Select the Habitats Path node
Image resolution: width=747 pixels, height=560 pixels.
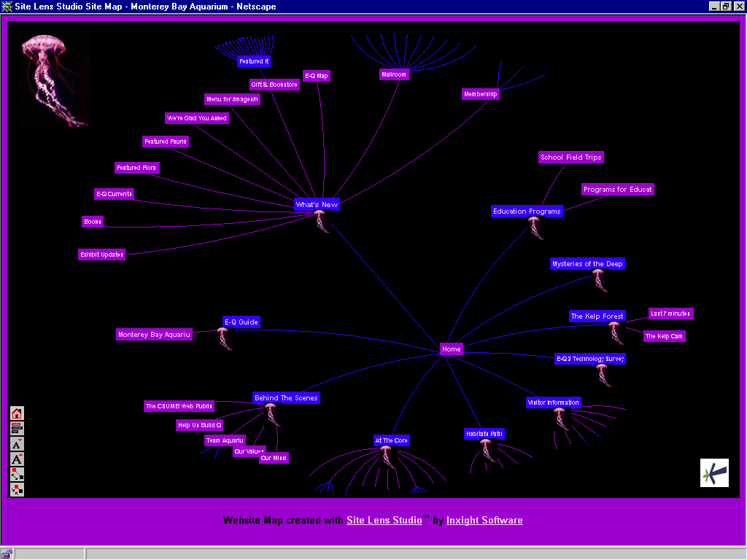tap(484, 434)
